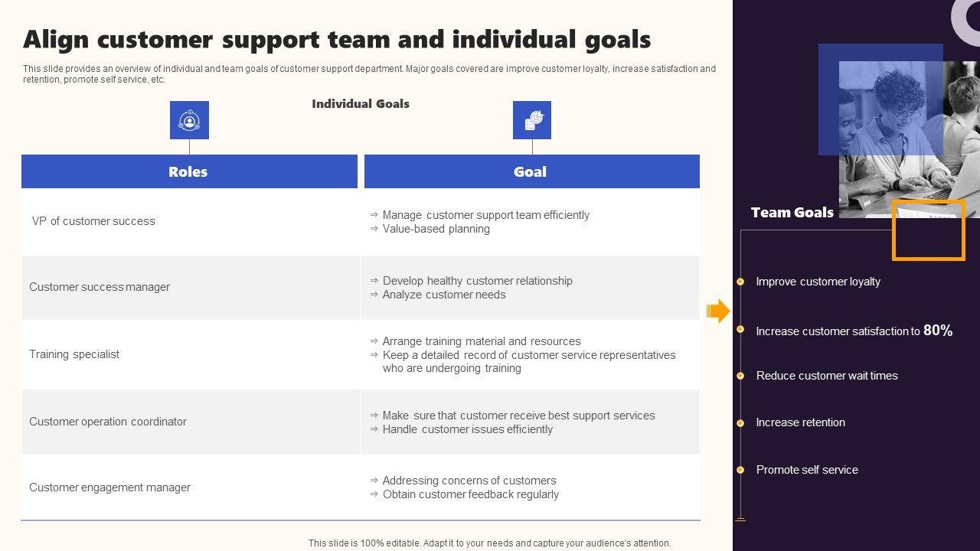Click the Roles icon above the table
The image size is (980, 551).
(189, 120)
